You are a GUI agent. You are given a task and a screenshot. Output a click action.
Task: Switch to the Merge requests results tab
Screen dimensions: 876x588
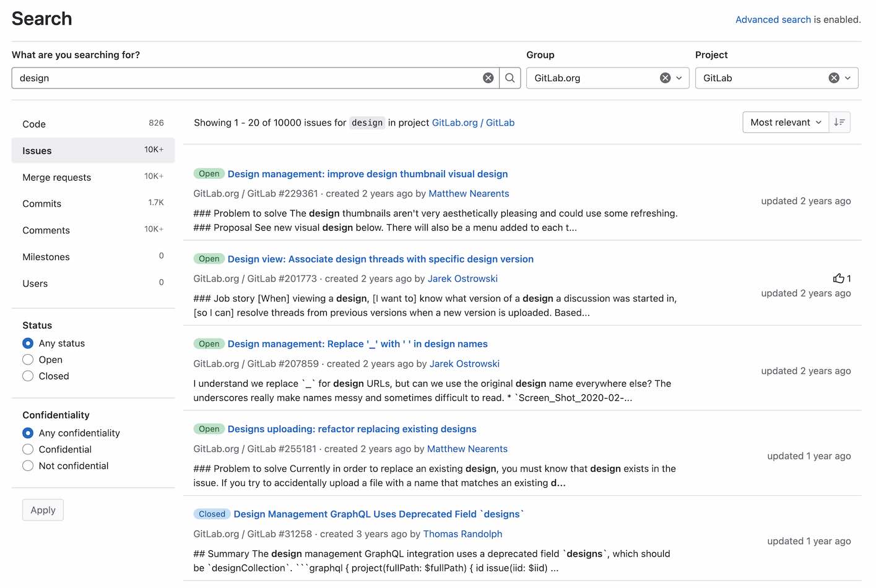click(x=56, y=177)
